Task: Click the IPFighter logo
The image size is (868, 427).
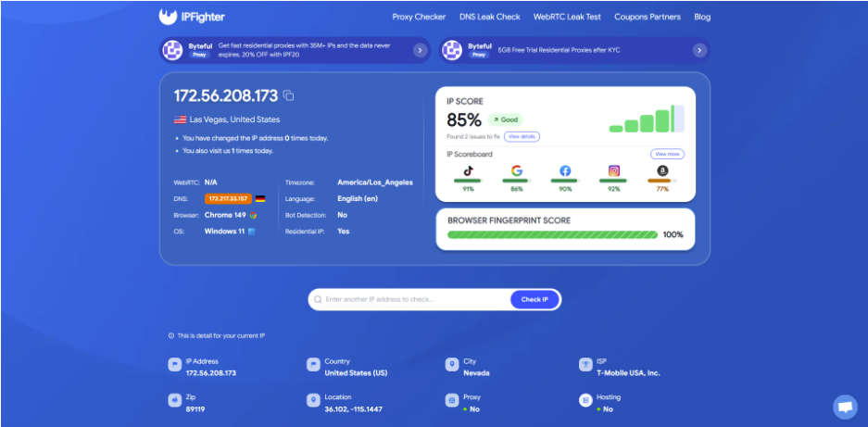Action: click(x=192, y=18)
